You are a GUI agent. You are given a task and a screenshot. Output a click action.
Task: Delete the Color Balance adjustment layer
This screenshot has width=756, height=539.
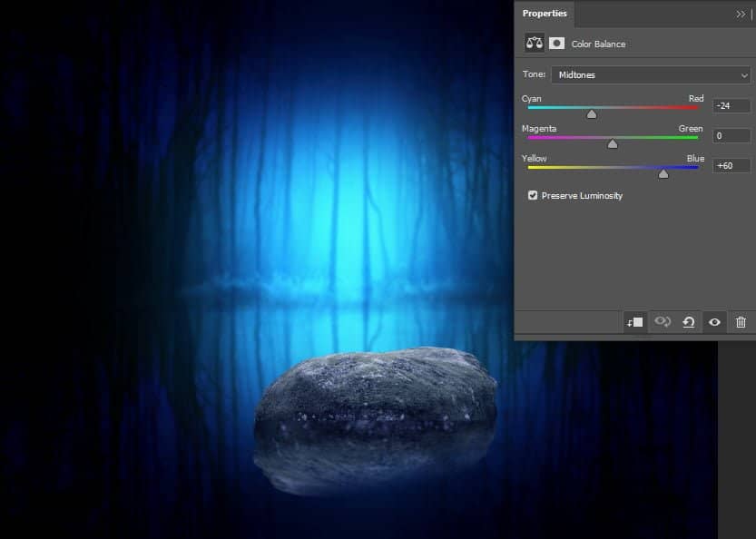pos(740,322)
